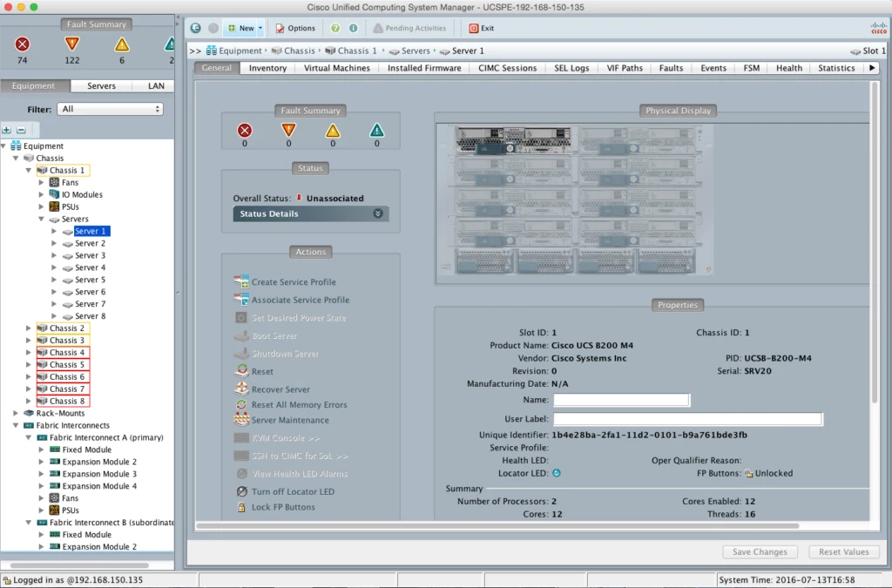Click the horizontal scrollbar below properties
Screen dimensions: 892x588
pos(497,525)
